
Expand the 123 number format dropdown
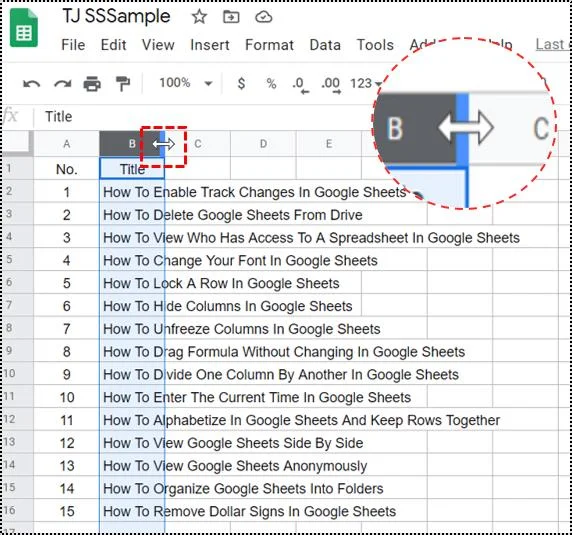point(366,84)
